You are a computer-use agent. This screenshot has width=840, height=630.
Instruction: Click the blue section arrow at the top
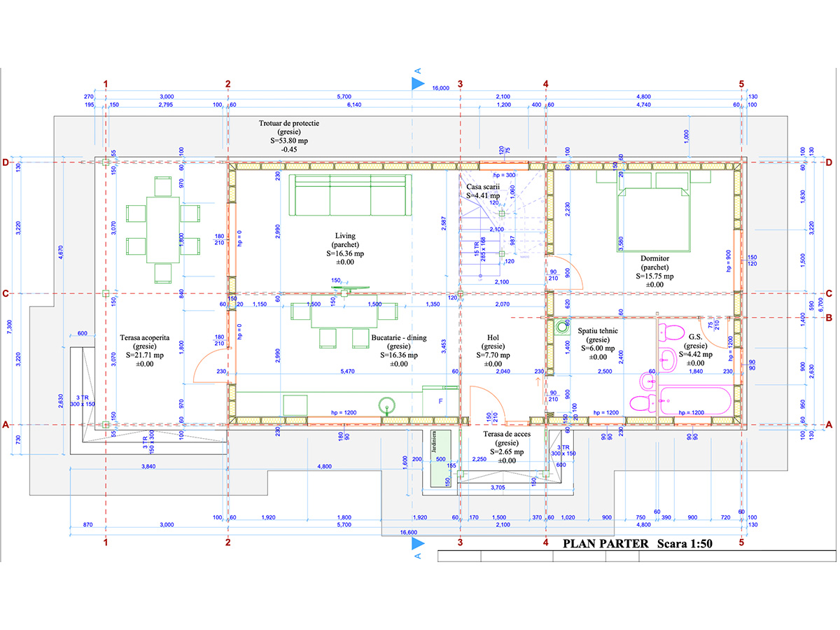[418, 83]
